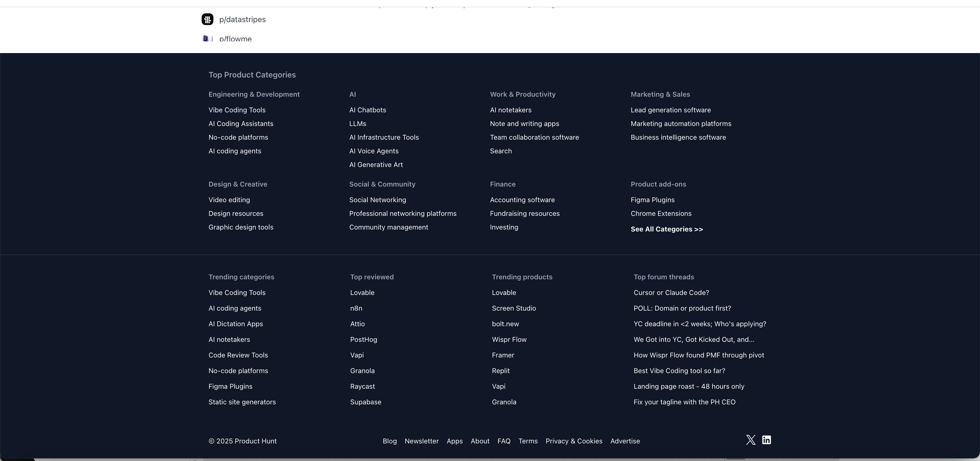Open the Privacy & Cookies footer link
Image resolution: width=980 pixels, height=461 pixels.
click(x=574, y=441)
